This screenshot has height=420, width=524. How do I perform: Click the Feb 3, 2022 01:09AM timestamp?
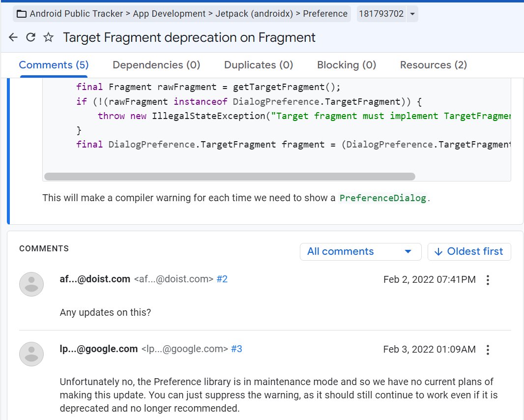tap(430, 350)
